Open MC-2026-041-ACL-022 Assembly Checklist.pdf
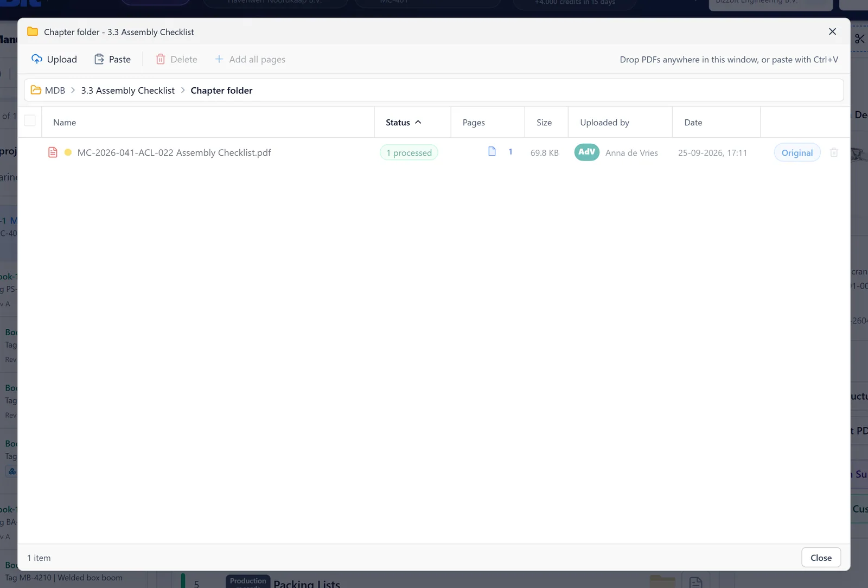The width and height of the screenshot is (868, 588). 174,152
